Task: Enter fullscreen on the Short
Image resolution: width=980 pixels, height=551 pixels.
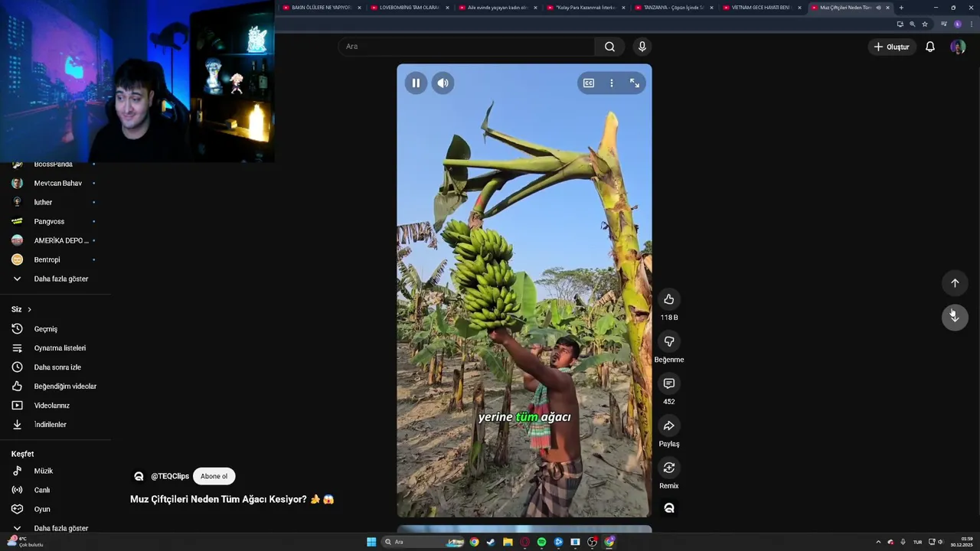Action: [635, 83]
